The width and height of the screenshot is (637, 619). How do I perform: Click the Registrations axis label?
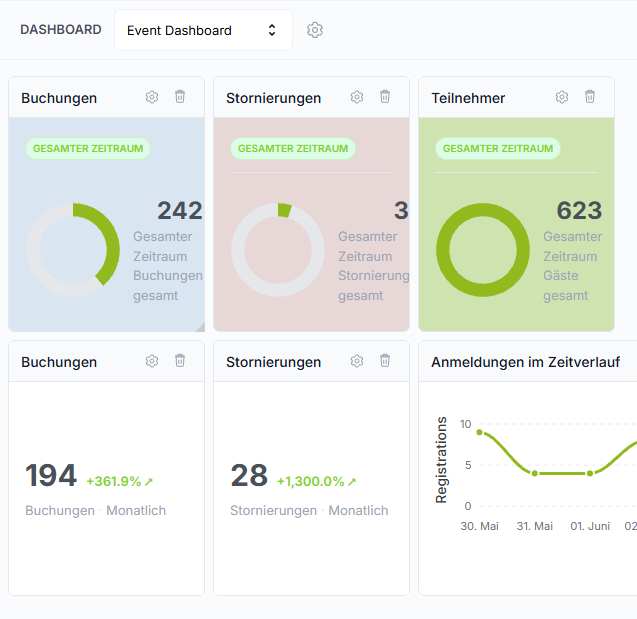pyautogui.click(x=441, y=460)
